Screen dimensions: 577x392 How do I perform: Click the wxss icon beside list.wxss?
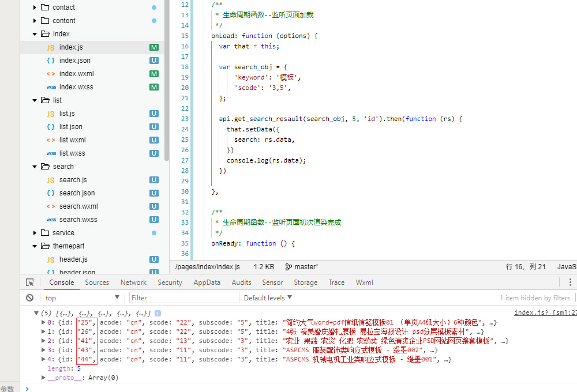[51, 153]
